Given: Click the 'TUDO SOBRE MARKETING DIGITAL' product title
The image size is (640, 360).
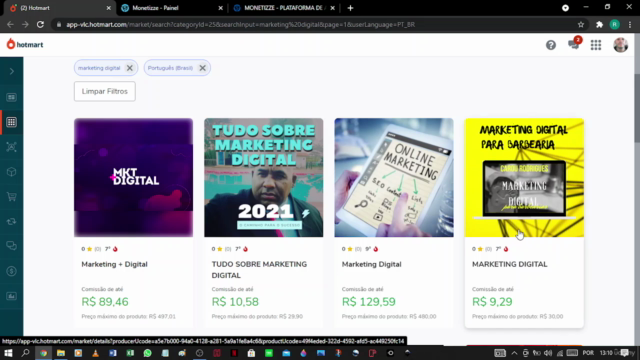Looking at the screenshot, I should [259, 270].
